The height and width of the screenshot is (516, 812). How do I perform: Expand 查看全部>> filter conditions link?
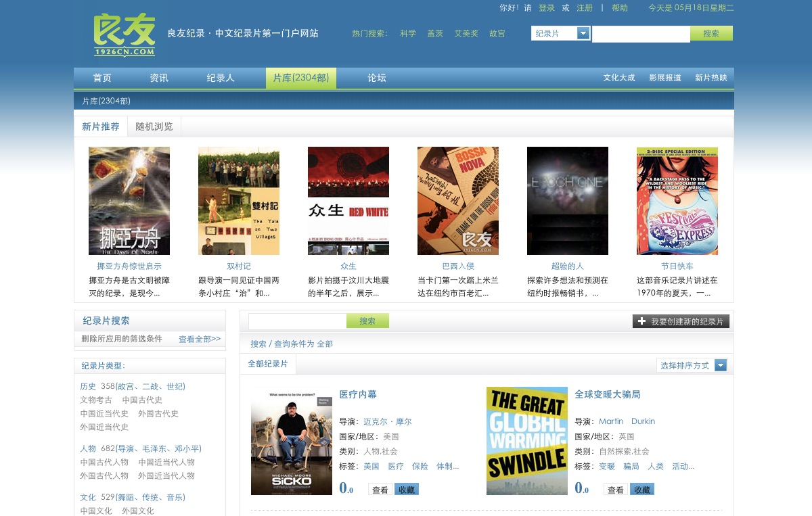tap(200, 339)
